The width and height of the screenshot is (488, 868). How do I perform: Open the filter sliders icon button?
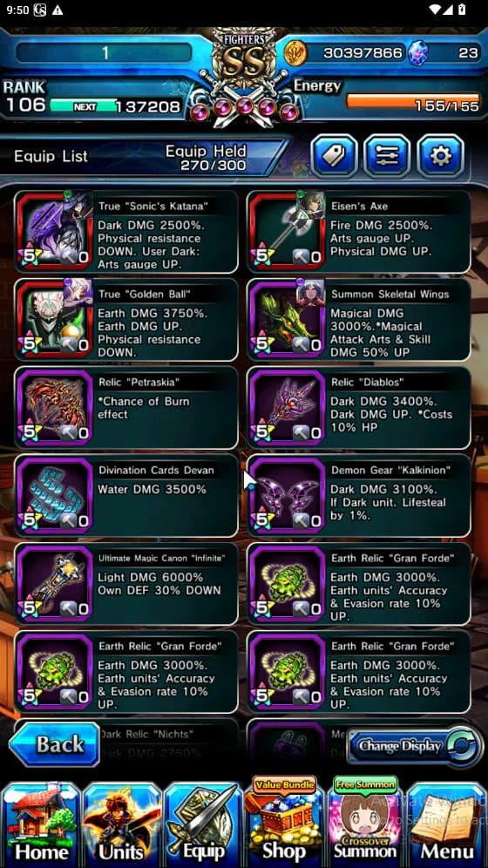387,155
